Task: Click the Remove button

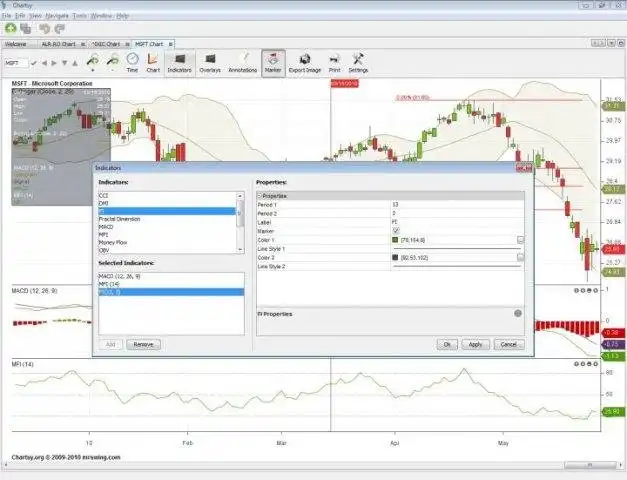Action: point(144,344)
